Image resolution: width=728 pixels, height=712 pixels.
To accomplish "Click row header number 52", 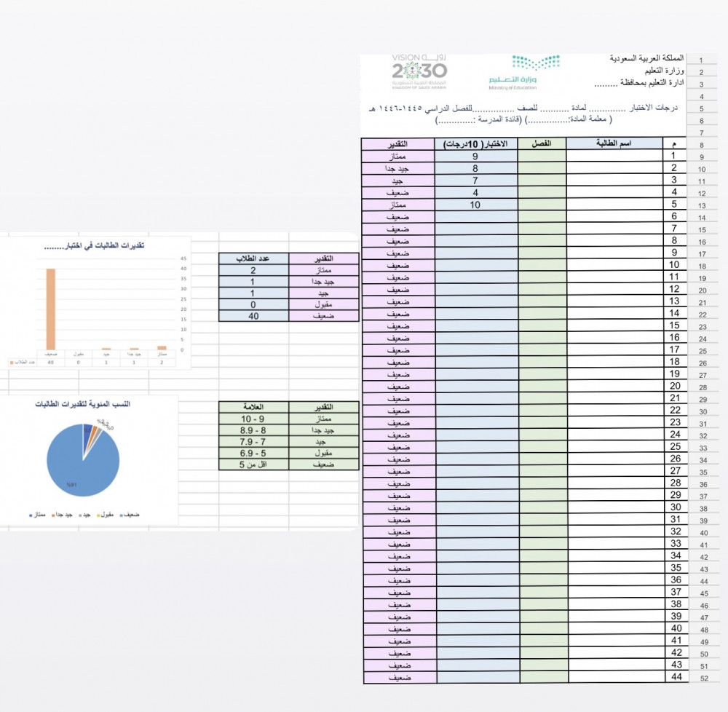I will tap(703, 678).
